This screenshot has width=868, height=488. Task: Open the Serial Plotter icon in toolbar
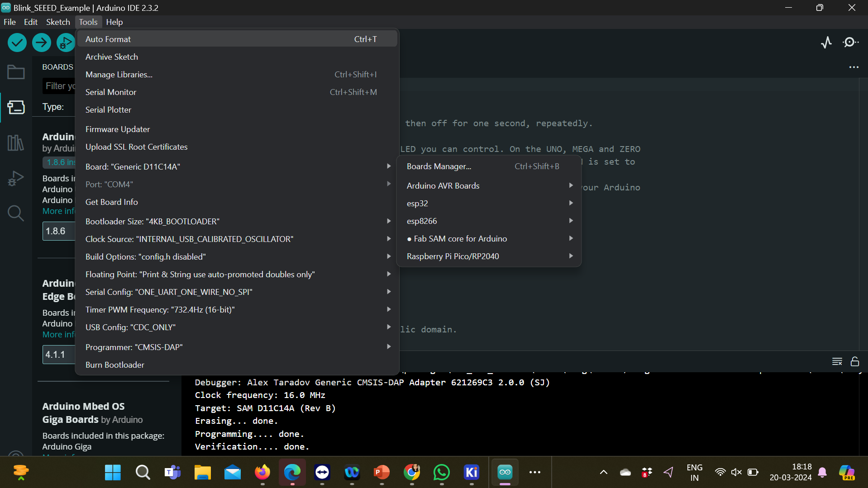[826, 43]
